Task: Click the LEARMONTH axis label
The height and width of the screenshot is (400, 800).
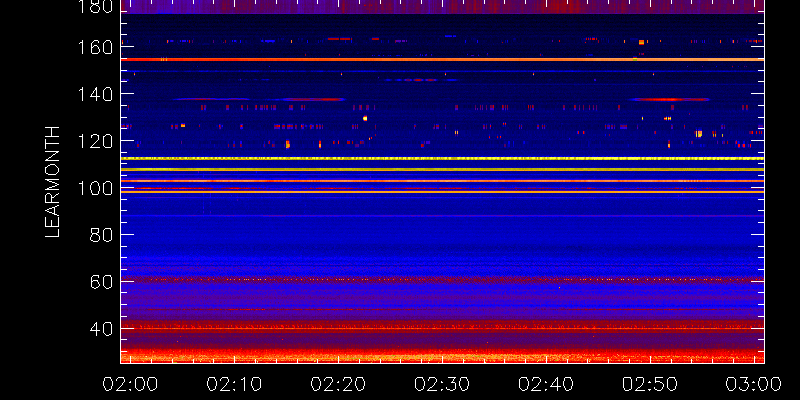Action: tap(53, 182)
